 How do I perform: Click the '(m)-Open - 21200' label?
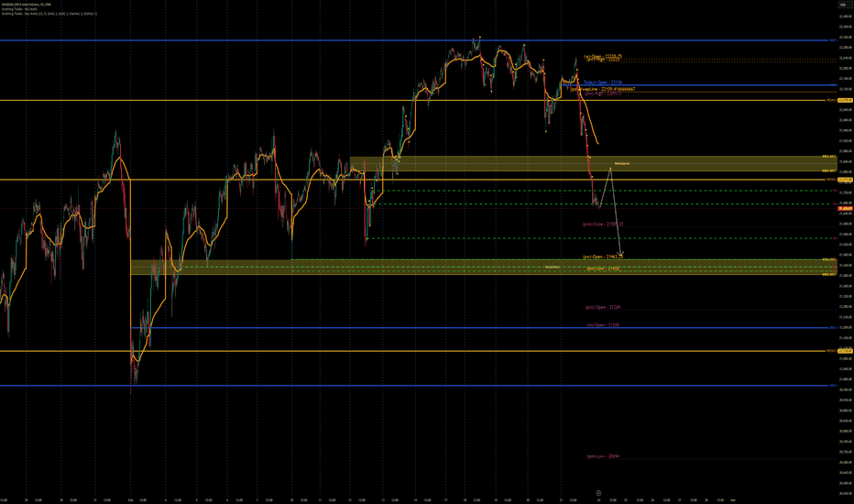point(602,324)
